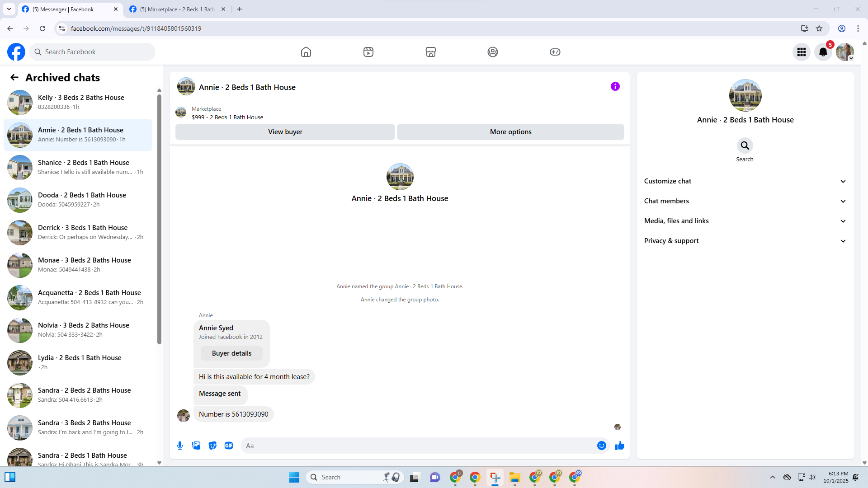Attach a photo with the image icon

(x=196, y=446)
